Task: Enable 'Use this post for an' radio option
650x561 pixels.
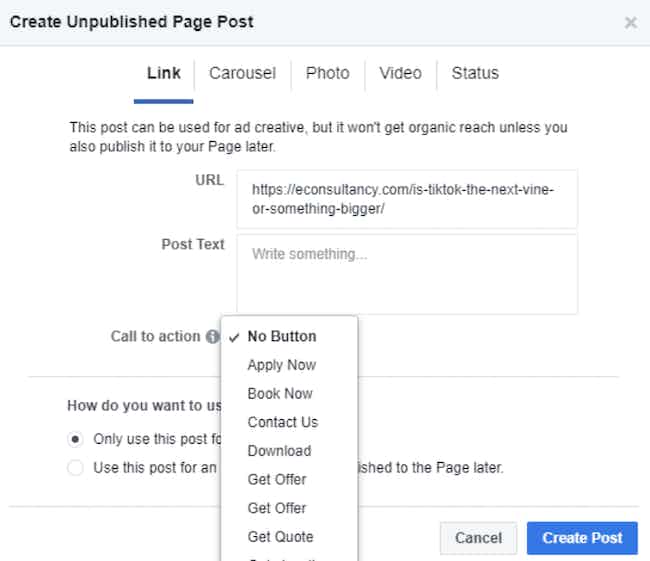Action: [75, 468]
